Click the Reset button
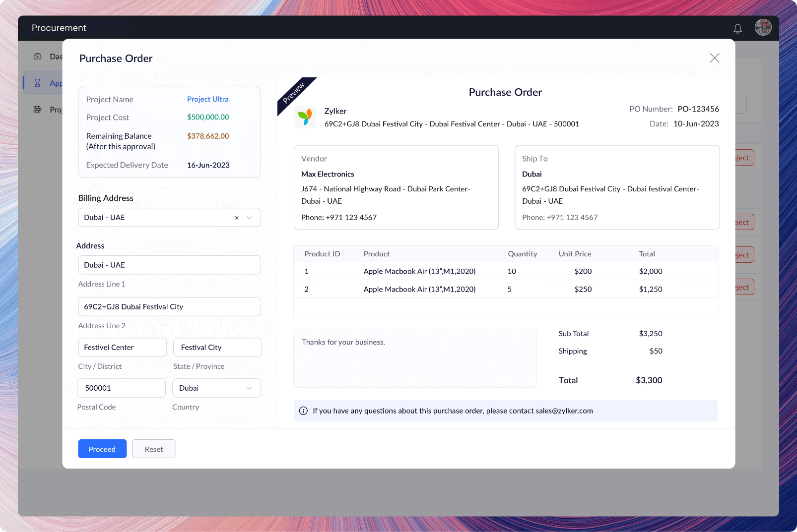Image resolution: width=797 pixels, height=532 pixels. coord(154,449)
